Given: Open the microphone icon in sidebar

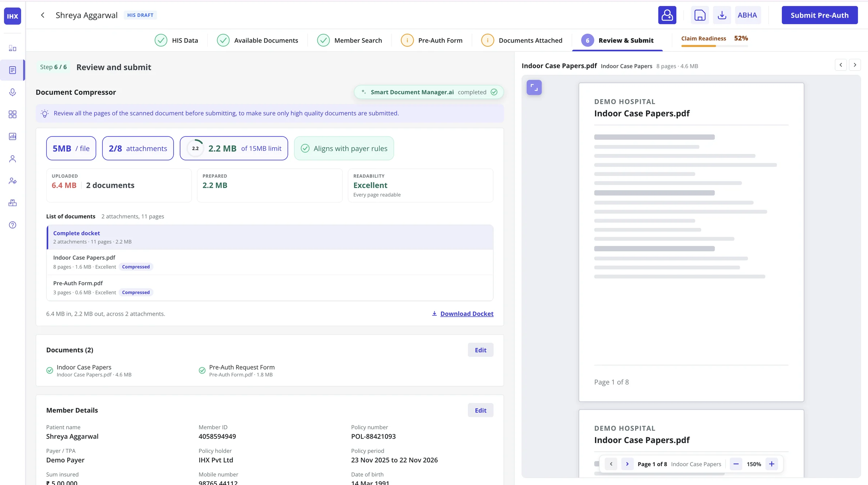Looking at the screenshot, I should pyautogui.click(x=13, y=92).
